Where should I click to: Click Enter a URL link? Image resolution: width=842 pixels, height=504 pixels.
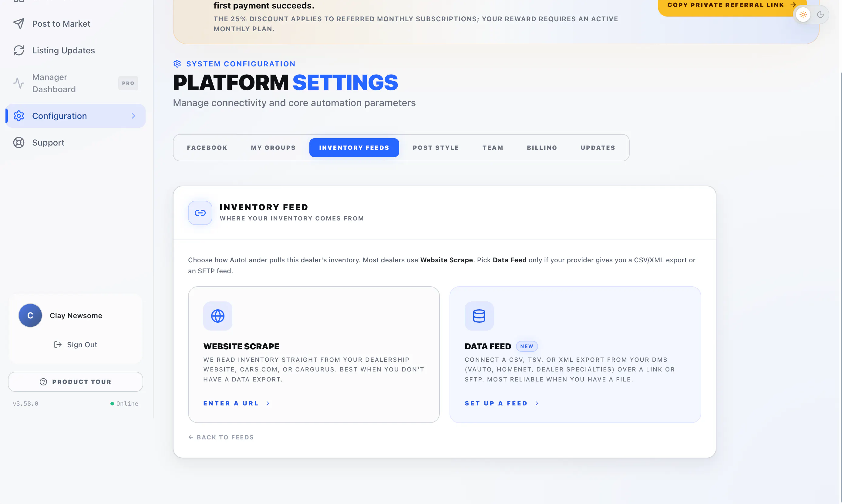[236, 403]
